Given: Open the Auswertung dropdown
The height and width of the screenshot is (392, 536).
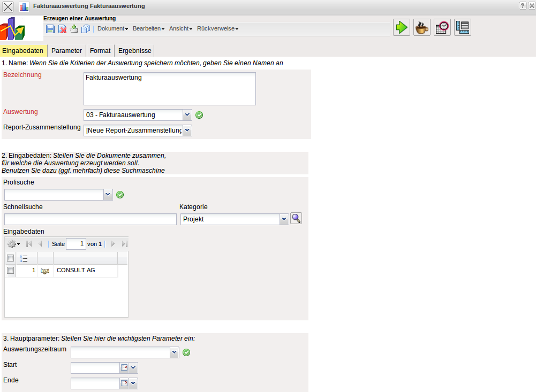Looking at the screenshot, I should pyautogui.click(x=187, y=115).
